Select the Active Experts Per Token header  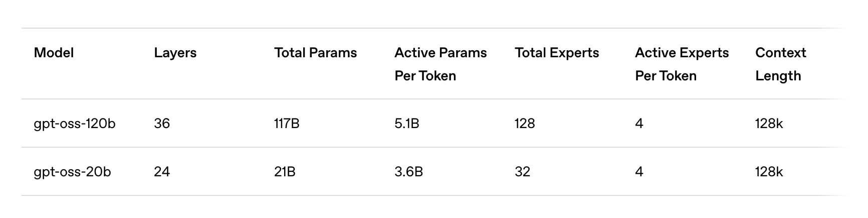point(682,64)
